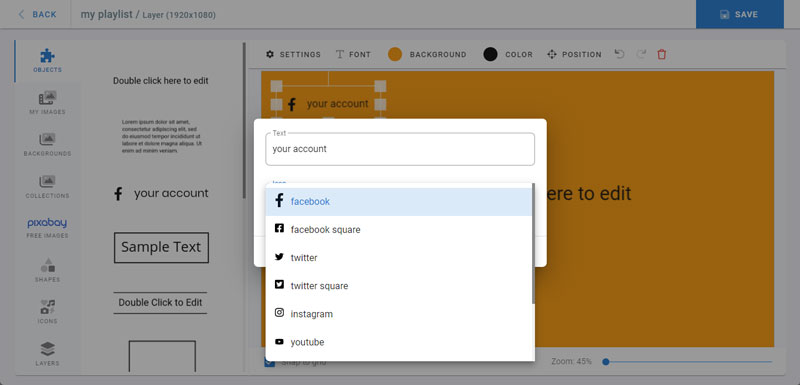Image resolution: width=800 pixels, height=385 pixels.
Task: Pick the orange Background color swatch
Action: pyautogui.click(x=395, y=55)
